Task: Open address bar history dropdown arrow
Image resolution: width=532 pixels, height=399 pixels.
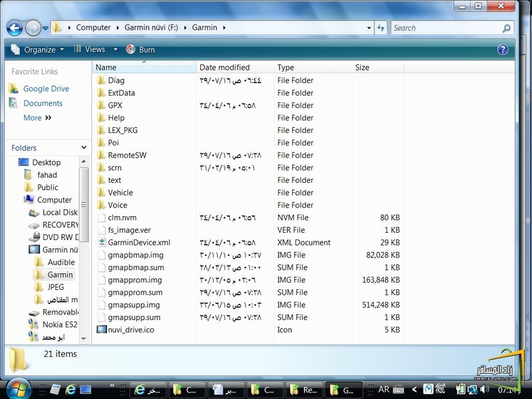Action: (x=369, y=28)
